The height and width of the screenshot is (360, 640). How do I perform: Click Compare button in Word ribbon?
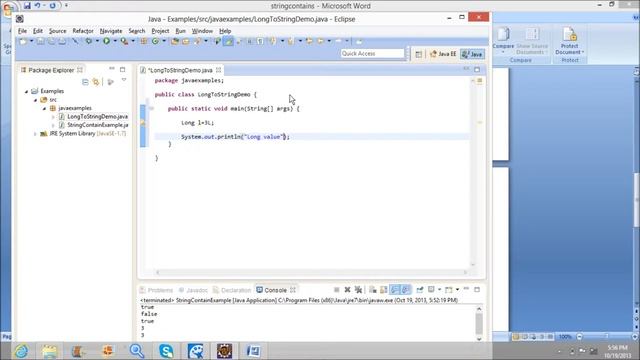pos(503,40)
